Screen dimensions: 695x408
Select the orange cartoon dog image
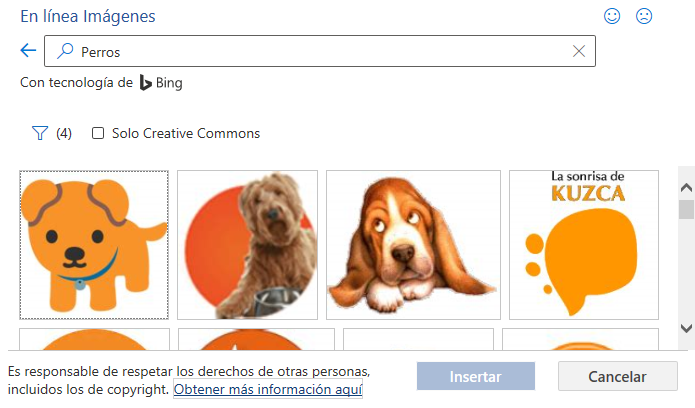click(x=94, y=244)
